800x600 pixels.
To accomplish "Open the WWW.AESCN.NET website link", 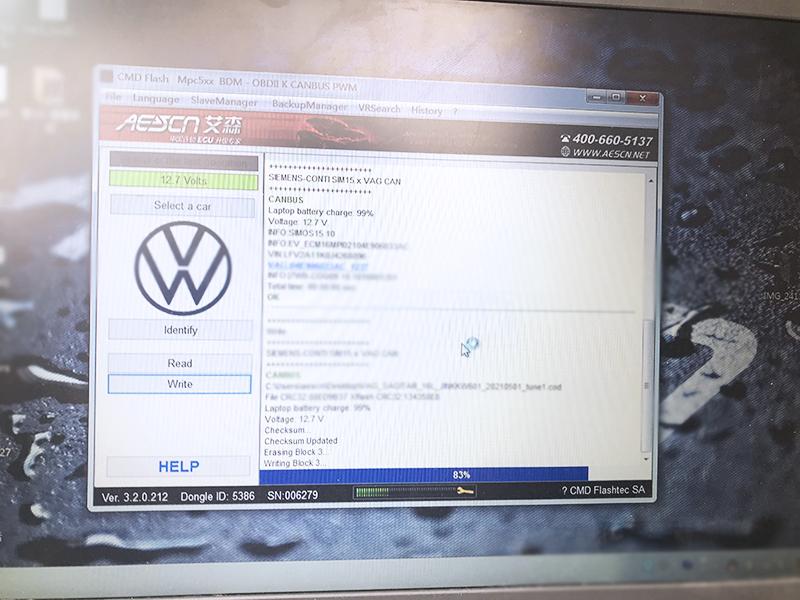I will tap(611, 154).
